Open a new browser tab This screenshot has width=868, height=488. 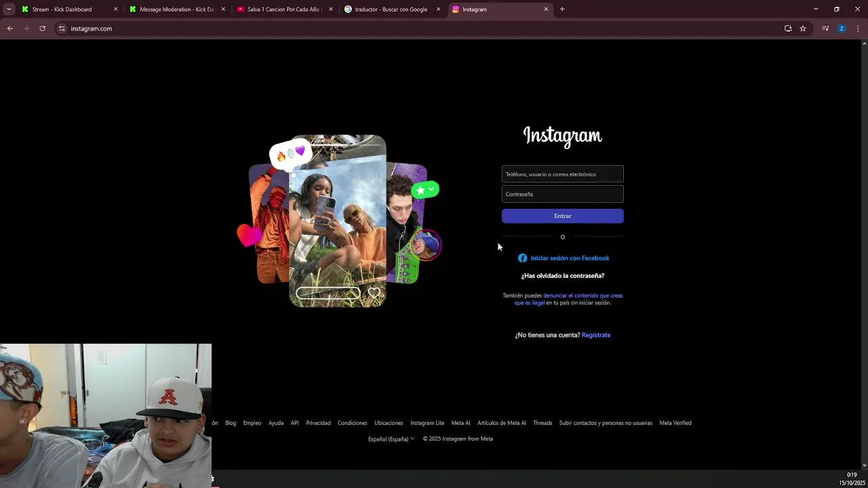[x=562, y=9]
